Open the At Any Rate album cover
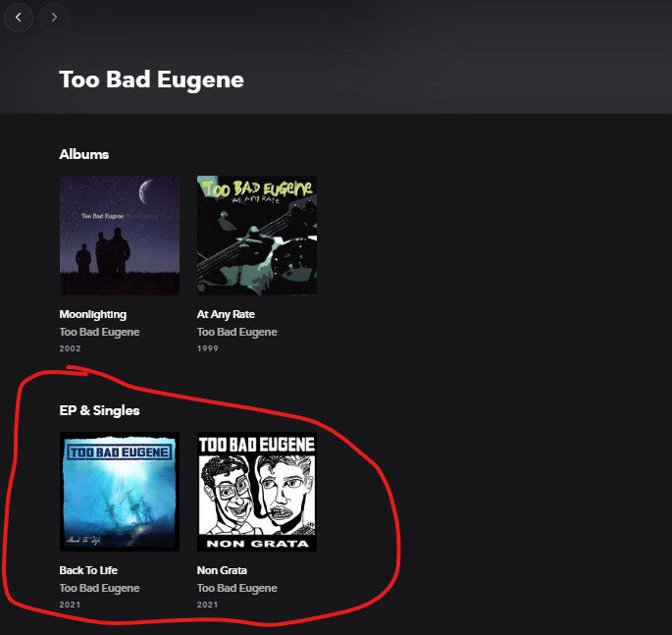 click(x=257, y=236)
